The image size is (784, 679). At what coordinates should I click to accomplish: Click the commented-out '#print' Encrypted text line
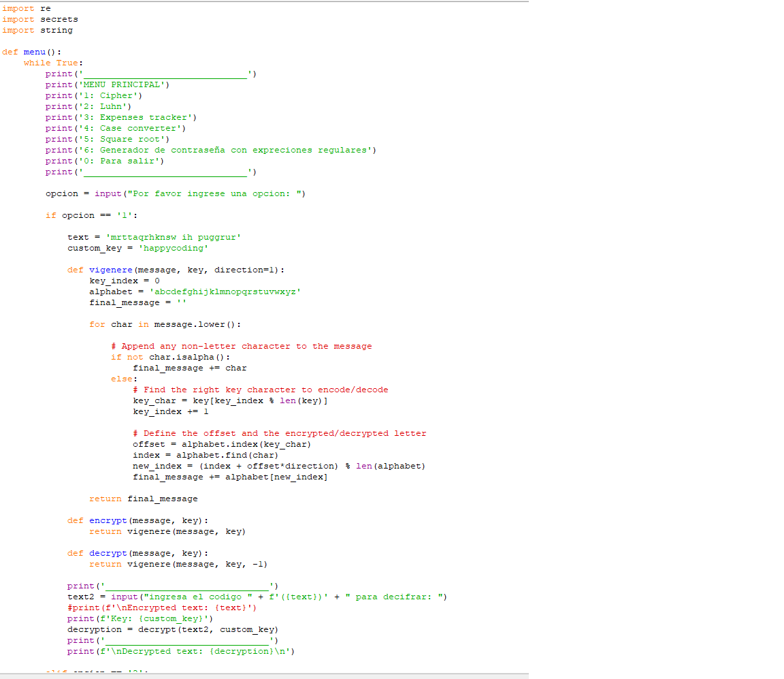162,607
